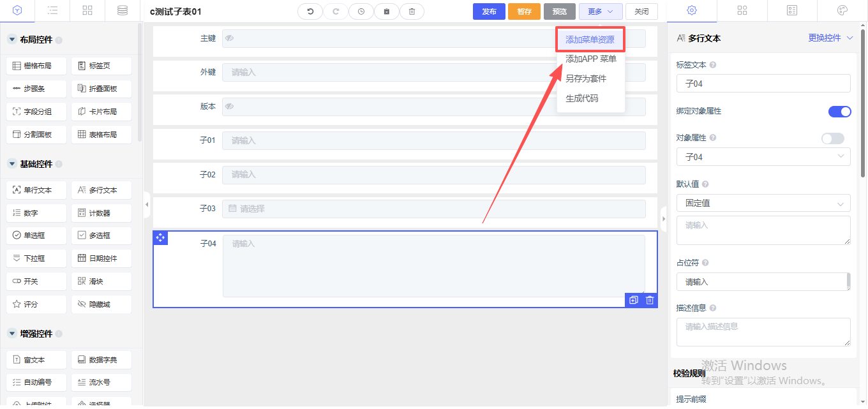Click the database icon in left tabs
Image resolution: width=868 pixels, height=409 pixels.
pyautogui.click(x=122, y=10)
